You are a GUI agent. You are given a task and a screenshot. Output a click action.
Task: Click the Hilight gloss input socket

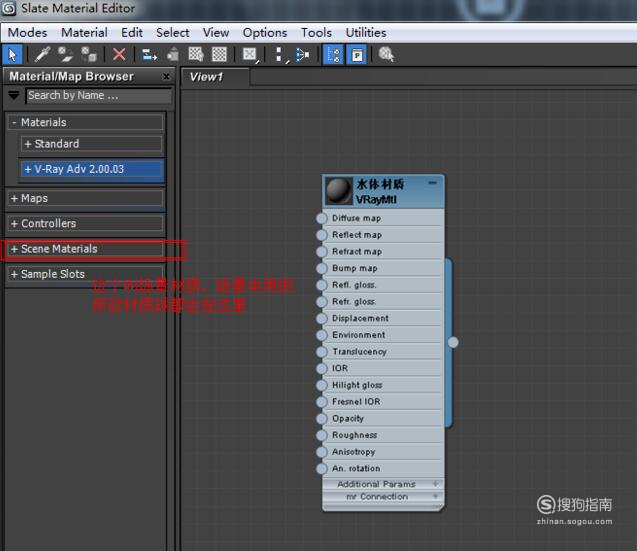tap(322, 385)
